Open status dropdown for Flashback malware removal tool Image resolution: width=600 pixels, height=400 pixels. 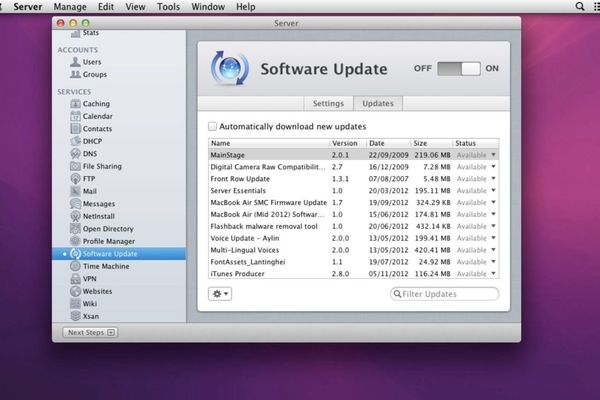pyautogui.click(x=493, y=226)
